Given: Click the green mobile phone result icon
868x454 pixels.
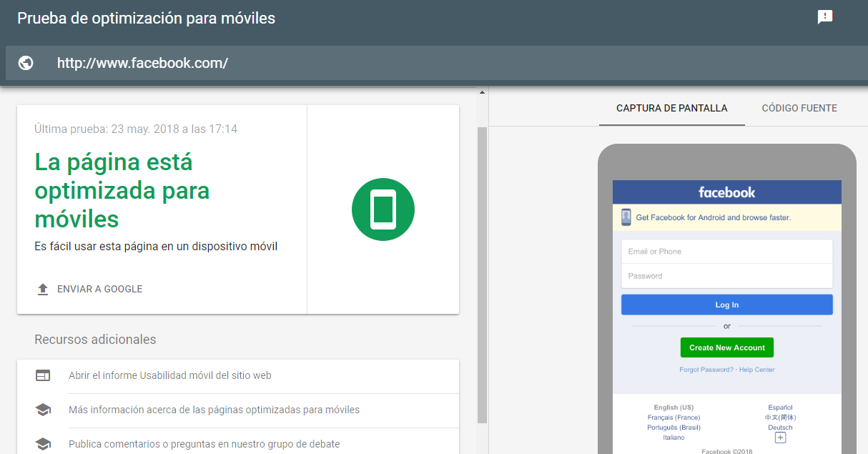Looking at the screenshot, I should tap(383, 209).
